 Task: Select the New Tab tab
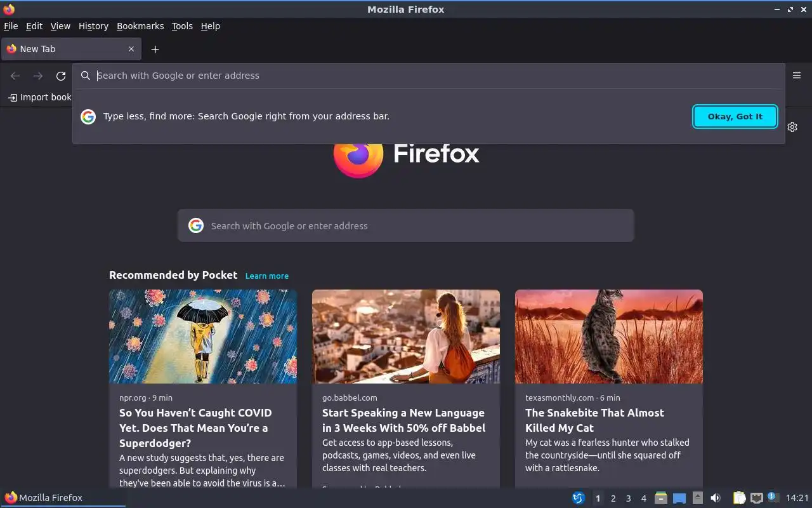click(71, 49)
